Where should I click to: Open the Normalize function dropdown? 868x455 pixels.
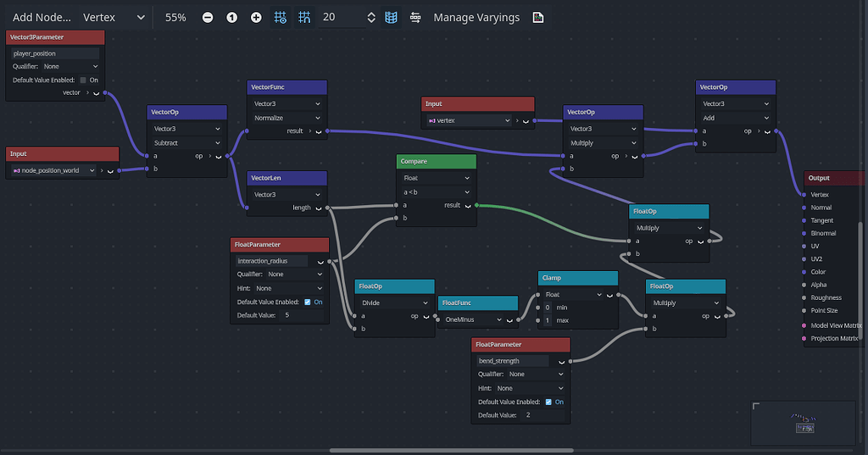pyautogui.click(x=287, y=118)
